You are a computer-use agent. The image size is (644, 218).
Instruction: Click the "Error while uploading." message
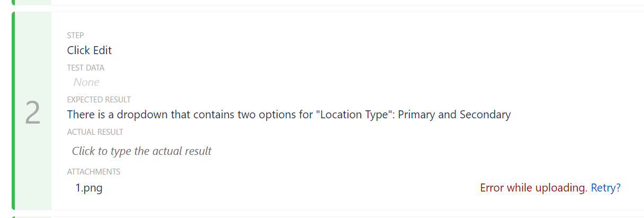534,188
